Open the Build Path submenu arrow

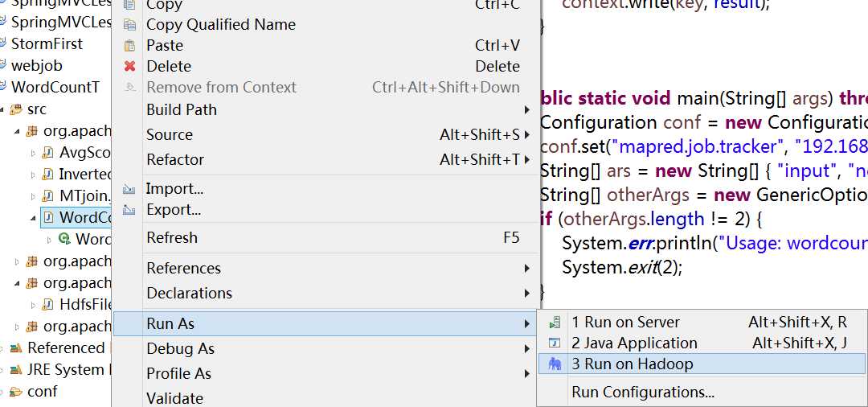[527, 110]
